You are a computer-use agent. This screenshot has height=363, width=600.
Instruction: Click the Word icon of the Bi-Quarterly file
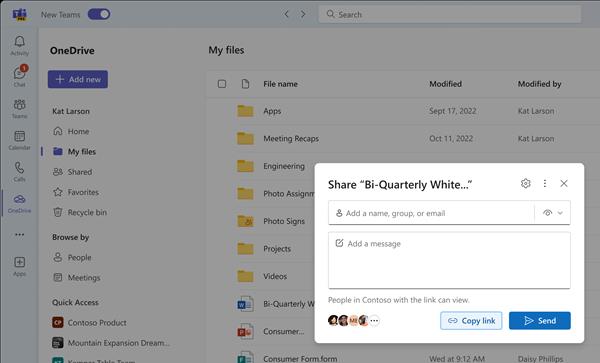coord(245,304)
